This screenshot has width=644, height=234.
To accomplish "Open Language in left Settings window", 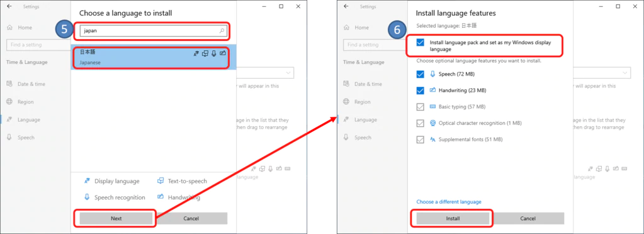I will click(x=29, y=120).
